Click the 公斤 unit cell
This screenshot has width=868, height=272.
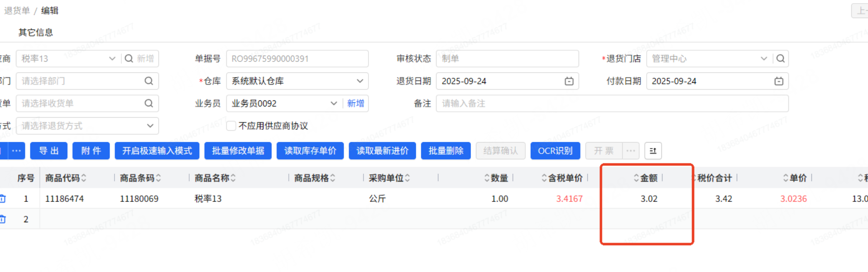[x=377, y=199]
